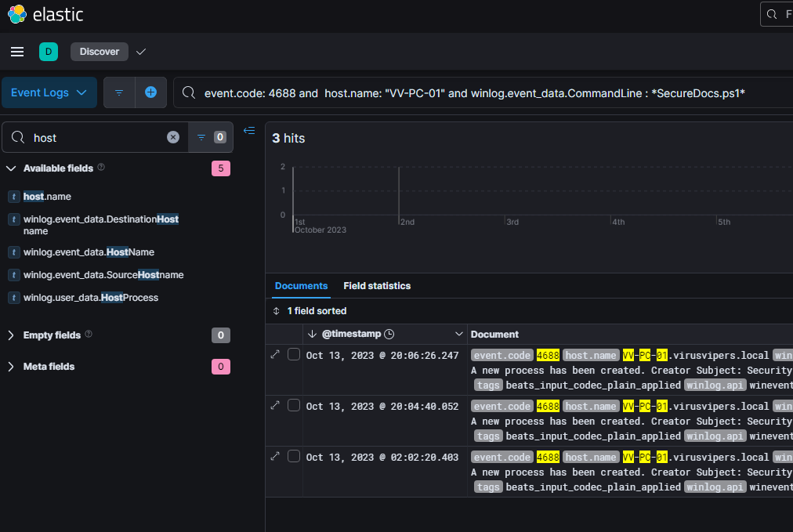The image size is (793, 532).
Task: Click the filter options icon beside Event Logs
Action: coord(119,92)
